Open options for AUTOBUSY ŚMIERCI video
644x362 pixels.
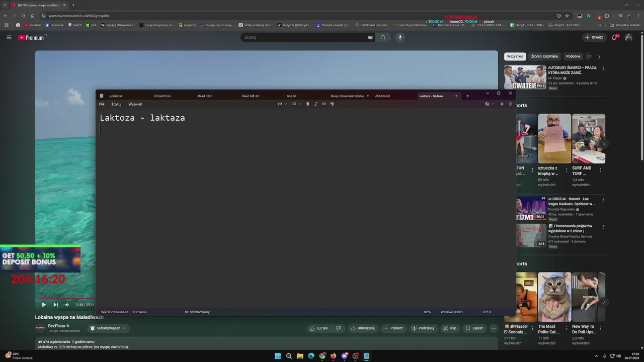point(603,68)
